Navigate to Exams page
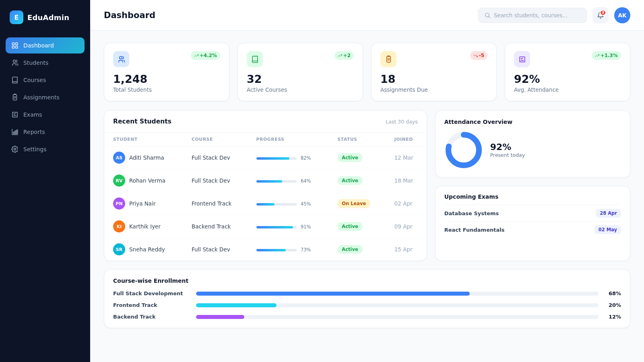This screenshot has width=644, height=362. coord(45,115)
